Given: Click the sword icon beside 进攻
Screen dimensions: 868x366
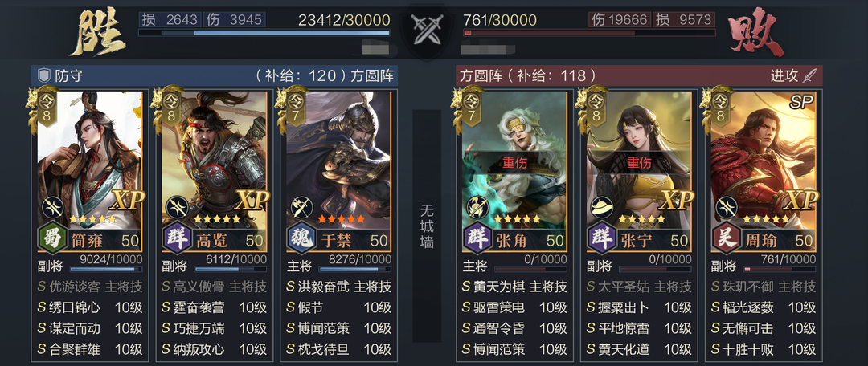Looking at the screenshot, I should coord(809,75).
